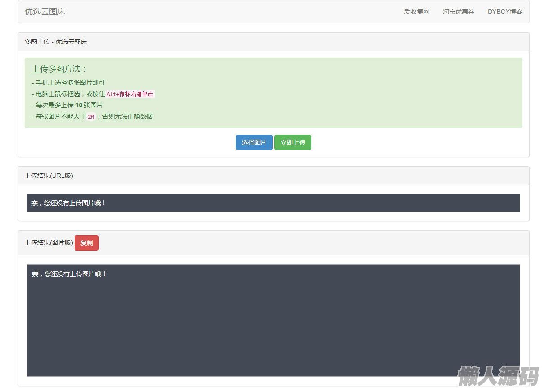Screen dimensions: 548x392
Task: Click the 上传多图方法 instructions heading
Action: point(59,69)
